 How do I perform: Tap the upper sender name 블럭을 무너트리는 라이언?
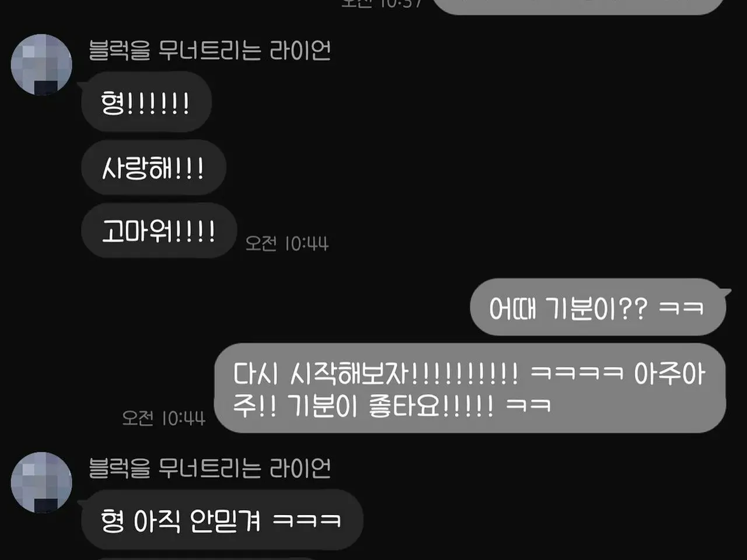[210, 50]
